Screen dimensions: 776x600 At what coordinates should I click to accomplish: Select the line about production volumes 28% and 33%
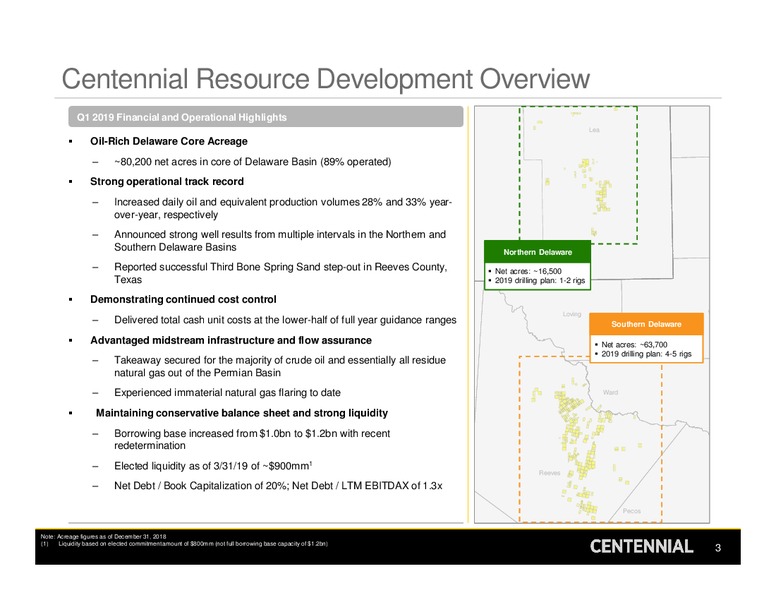point(283,208)
